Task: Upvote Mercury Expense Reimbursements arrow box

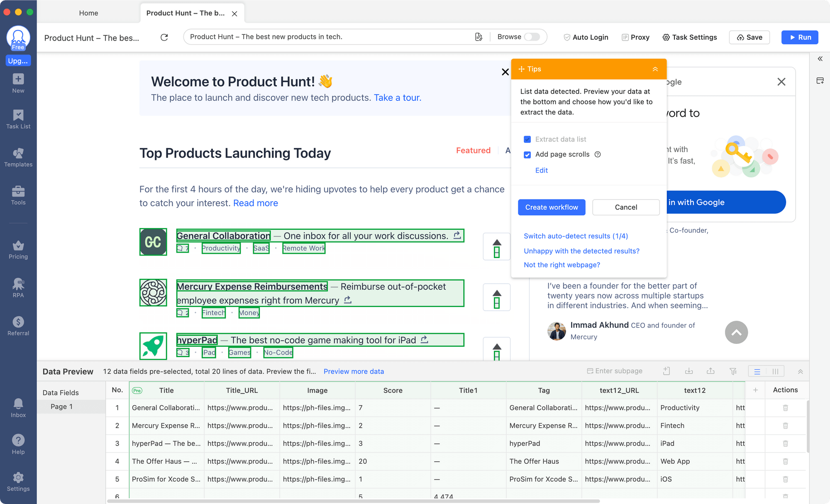Action: 496,297
